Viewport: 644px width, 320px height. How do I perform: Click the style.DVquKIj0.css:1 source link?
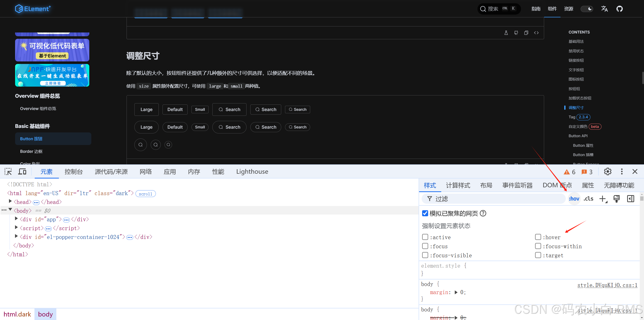[x=607, y=285]
